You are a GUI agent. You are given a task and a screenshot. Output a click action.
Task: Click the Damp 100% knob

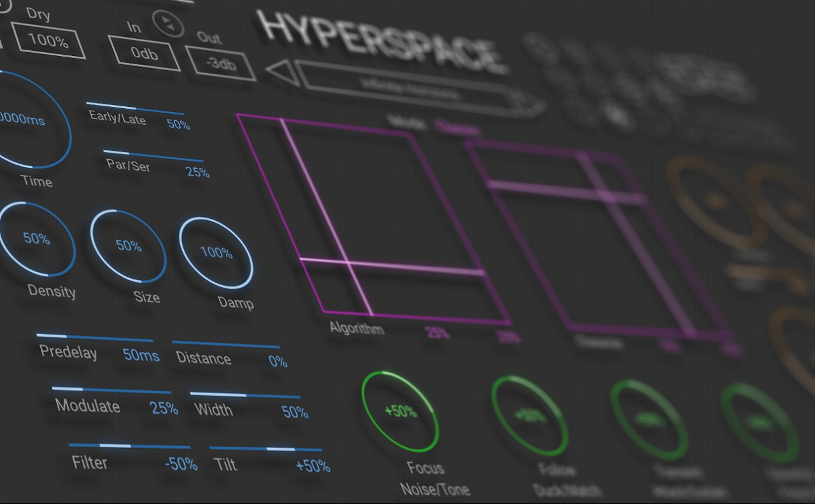(x=216, y=253)
